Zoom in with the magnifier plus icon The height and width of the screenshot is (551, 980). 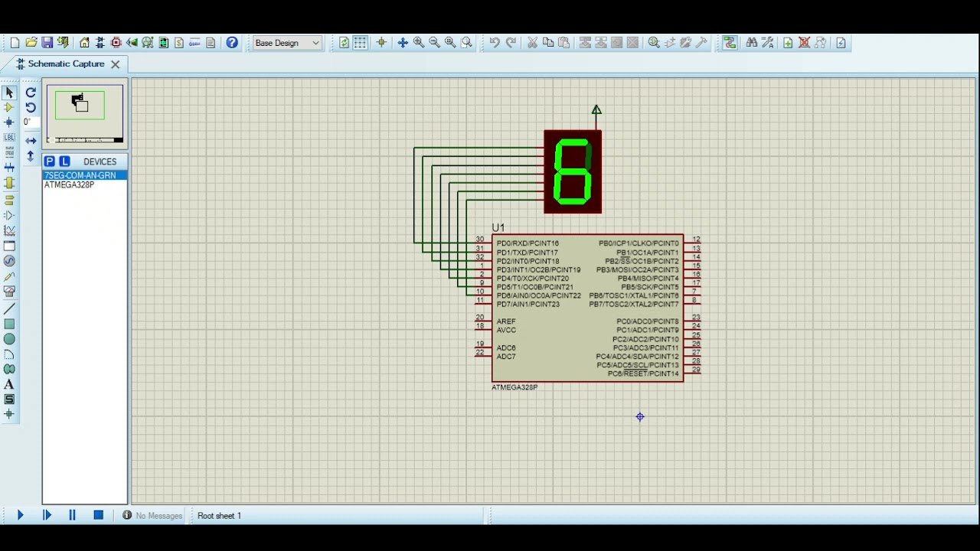click(419, 43)
